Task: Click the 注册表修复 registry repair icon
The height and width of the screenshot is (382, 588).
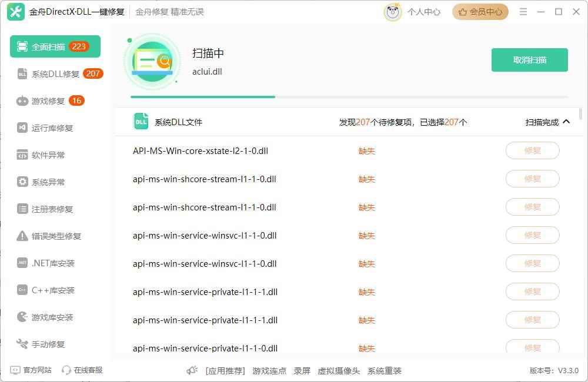Action: tap(22, 209)
